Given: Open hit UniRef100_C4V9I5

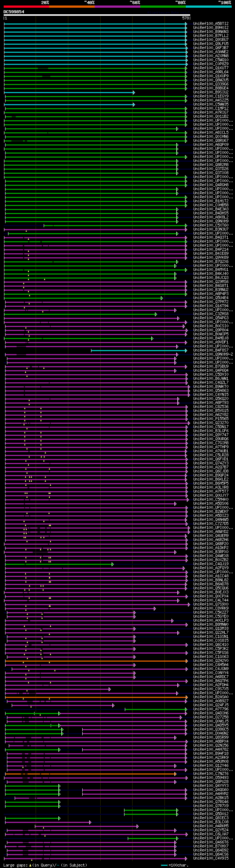Looking at the screenshot, I should 211,858.
